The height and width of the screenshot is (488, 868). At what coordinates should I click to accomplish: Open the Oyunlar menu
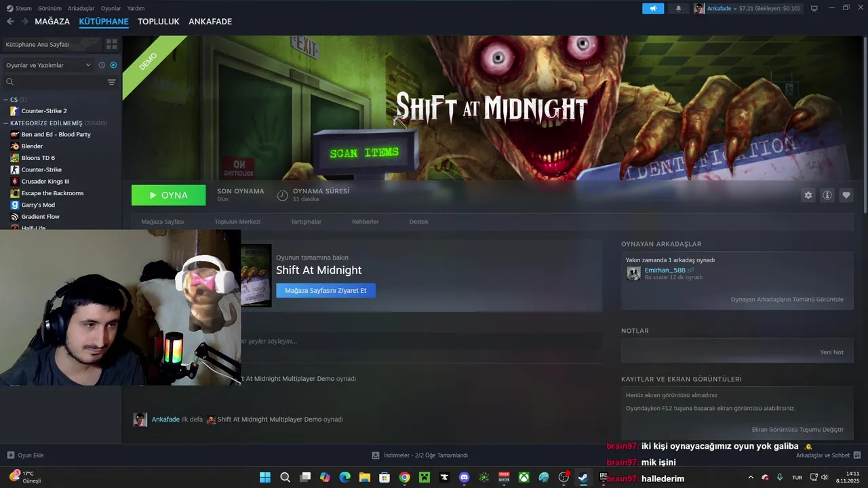click(111, 8)
